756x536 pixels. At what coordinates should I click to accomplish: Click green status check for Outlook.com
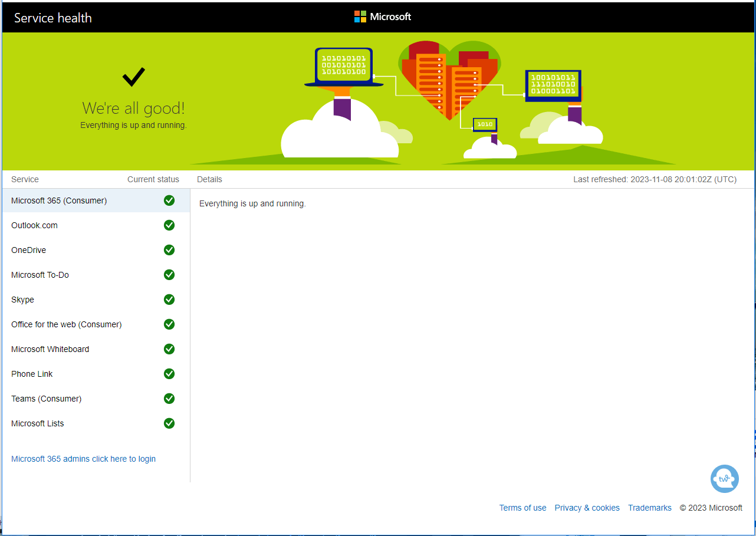(x=169, y=225)
